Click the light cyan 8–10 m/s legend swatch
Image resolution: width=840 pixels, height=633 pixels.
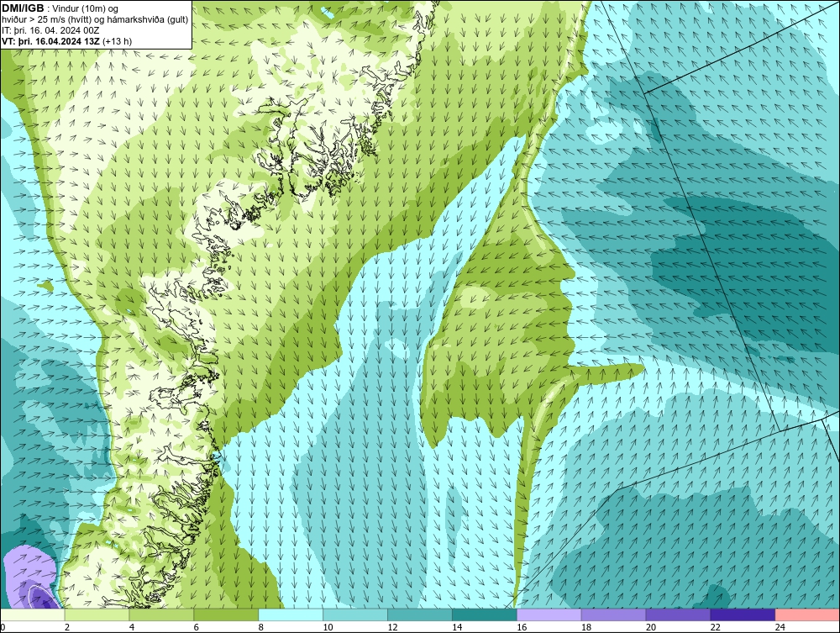[x=291, y=615]
